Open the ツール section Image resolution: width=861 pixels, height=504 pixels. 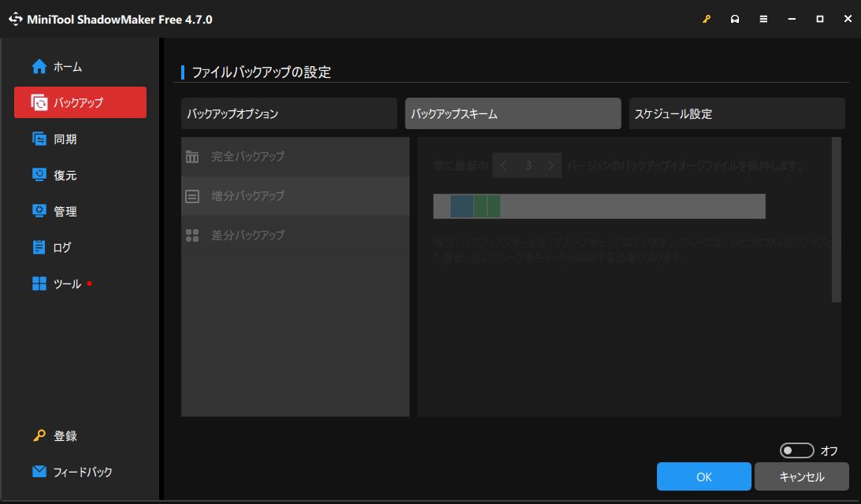pos(80,283)
